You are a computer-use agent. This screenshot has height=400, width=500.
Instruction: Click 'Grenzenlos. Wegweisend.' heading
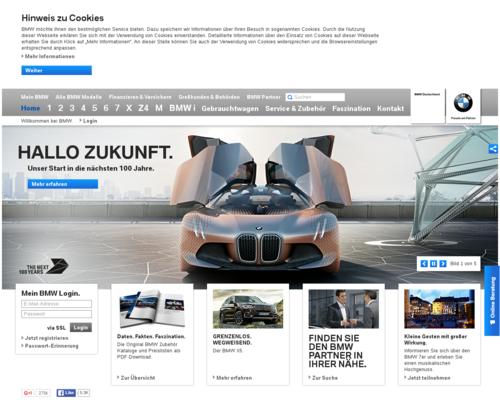point(232,339)
